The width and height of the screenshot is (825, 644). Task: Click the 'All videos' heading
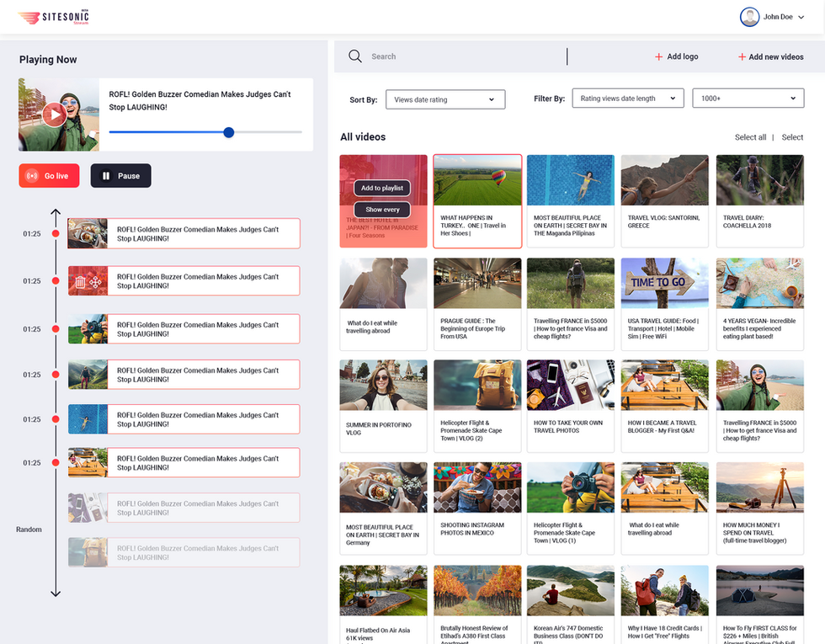click(x=363, y=136)
